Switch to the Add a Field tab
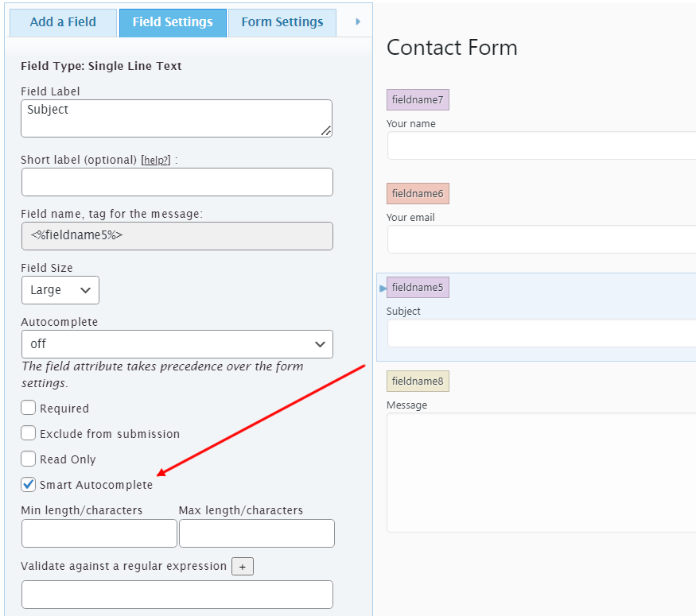Screen dimensions: 696x616 64,22
